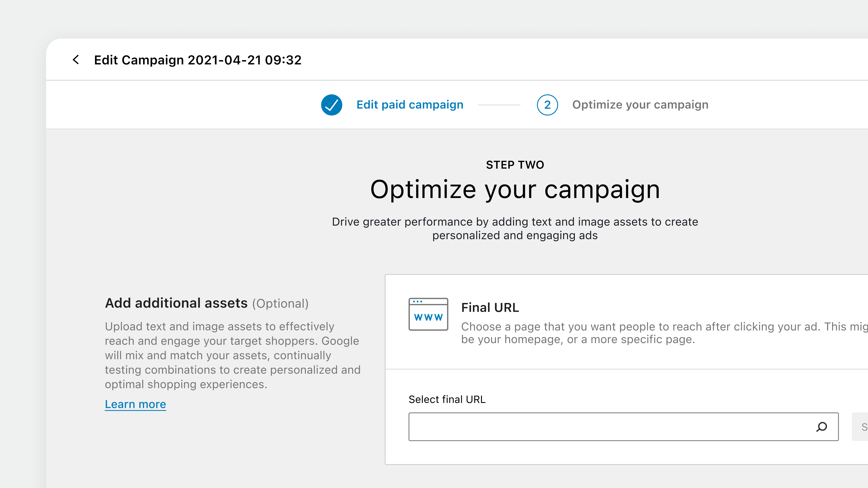Click the www browser icon next to Final URL

(x=428, y=314)
